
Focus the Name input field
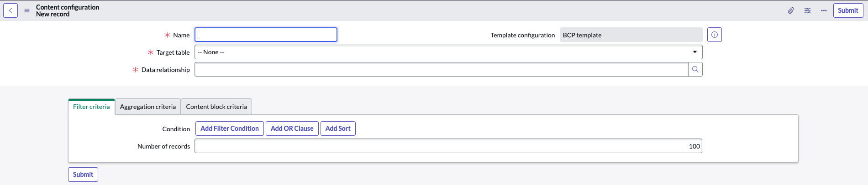[266, 35]
